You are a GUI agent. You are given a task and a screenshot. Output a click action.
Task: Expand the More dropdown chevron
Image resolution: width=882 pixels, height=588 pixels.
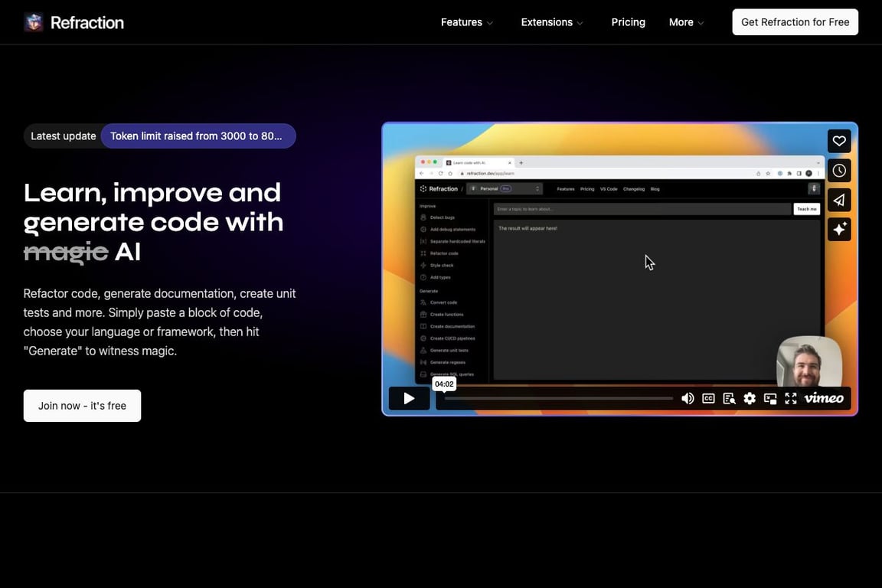pyautogui.click(x=701, y=23)
